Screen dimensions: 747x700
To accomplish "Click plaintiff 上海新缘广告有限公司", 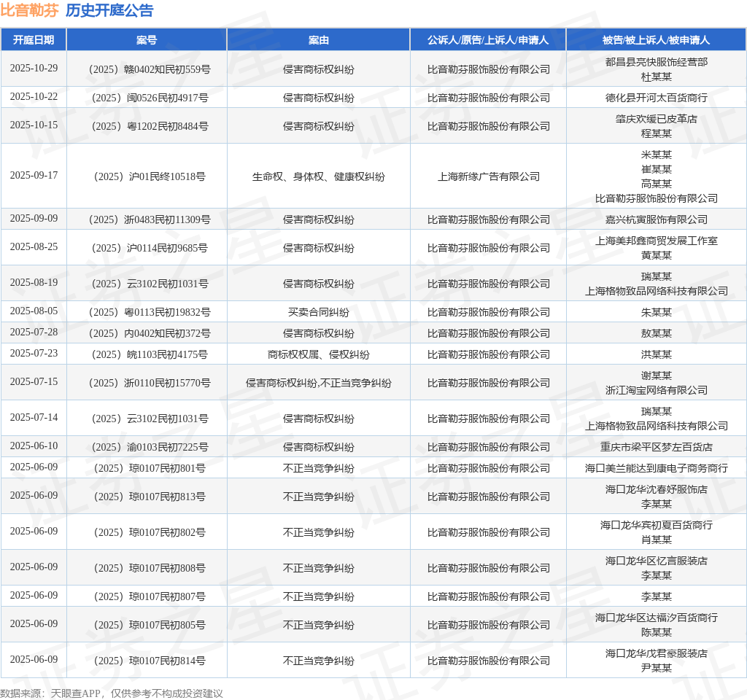I will click(488, 176).
